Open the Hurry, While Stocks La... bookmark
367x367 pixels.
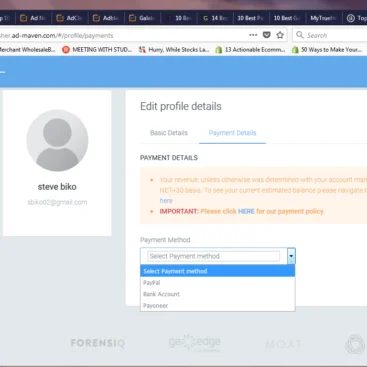point(174,50)
